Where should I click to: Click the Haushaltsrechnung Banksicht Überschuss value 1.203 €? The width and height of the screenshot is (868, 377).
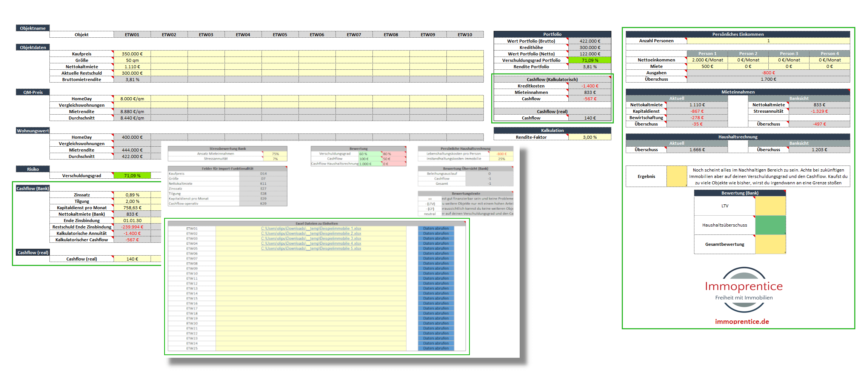coord(819,150)
